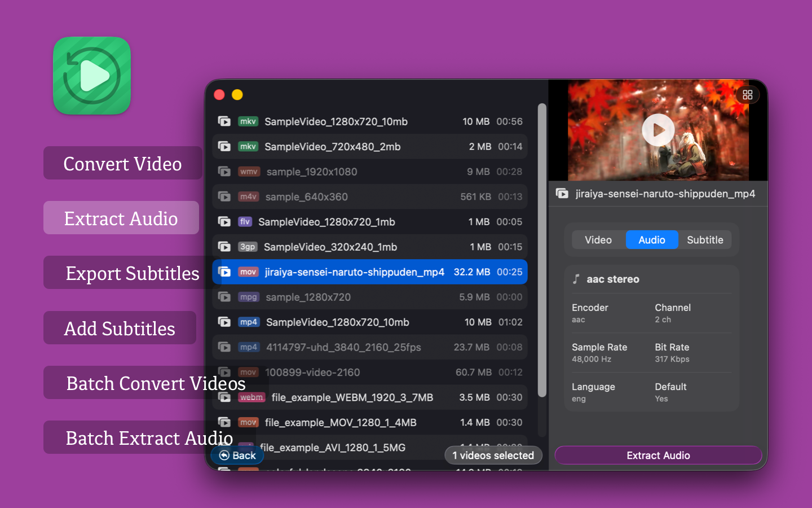Click the flv format badge icon
This screenshot has width=812, height=508.
point(245,222)
